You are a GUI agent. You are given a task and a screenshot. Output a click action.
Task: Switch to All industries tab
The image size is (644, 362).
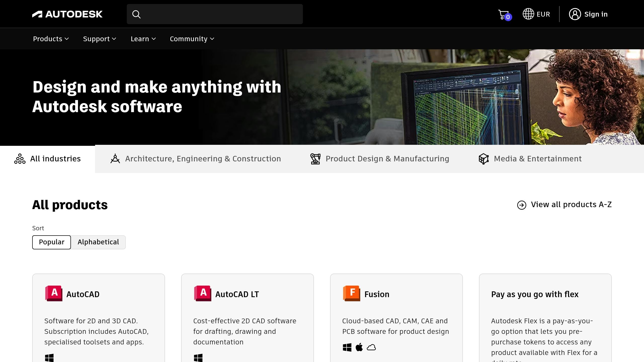(48, 159)
